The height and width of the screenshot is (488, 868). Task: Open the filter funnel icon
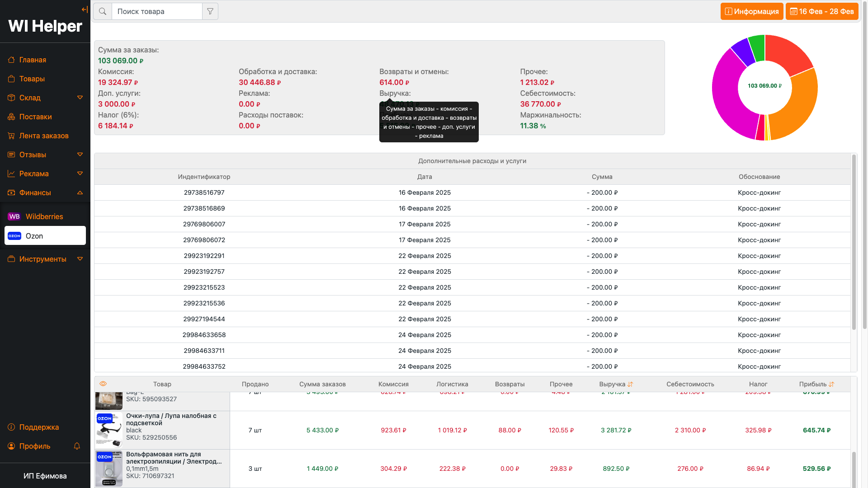pyautogui.click(x=210, y=11)
